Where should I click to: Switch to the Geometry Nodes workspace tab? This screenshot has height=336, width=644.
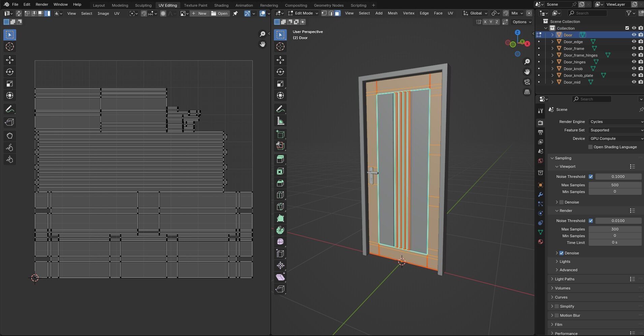[x=329, y=5]
